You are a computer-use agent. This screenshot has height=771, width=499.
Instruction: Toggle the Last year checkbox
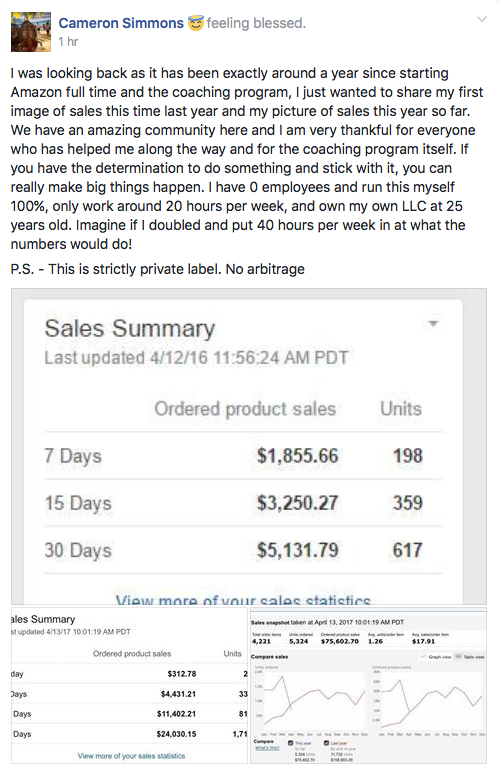pos(326,743)
